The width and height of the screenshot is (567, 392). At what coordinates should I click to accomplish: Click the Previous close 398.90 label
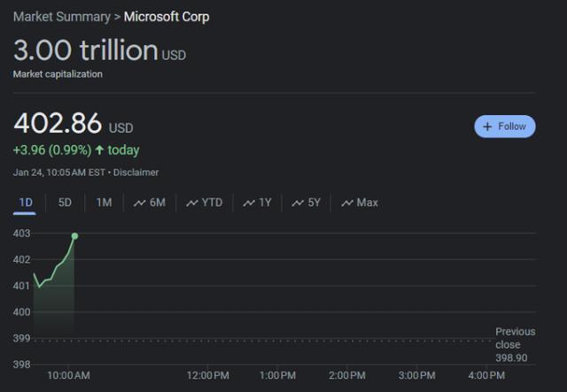(x=515, y=344)
